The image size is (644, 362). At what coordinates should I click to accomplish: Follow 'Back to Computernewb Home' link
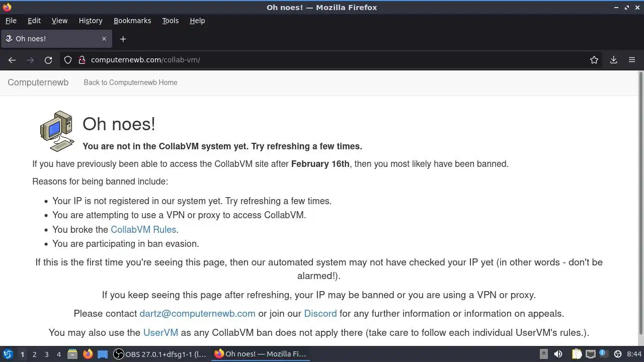coord(130,82)
